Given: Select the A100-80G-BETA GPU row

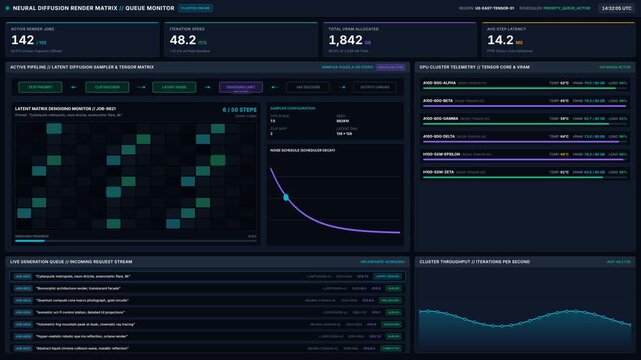Looking at the screenshot, I should [524, 103].
